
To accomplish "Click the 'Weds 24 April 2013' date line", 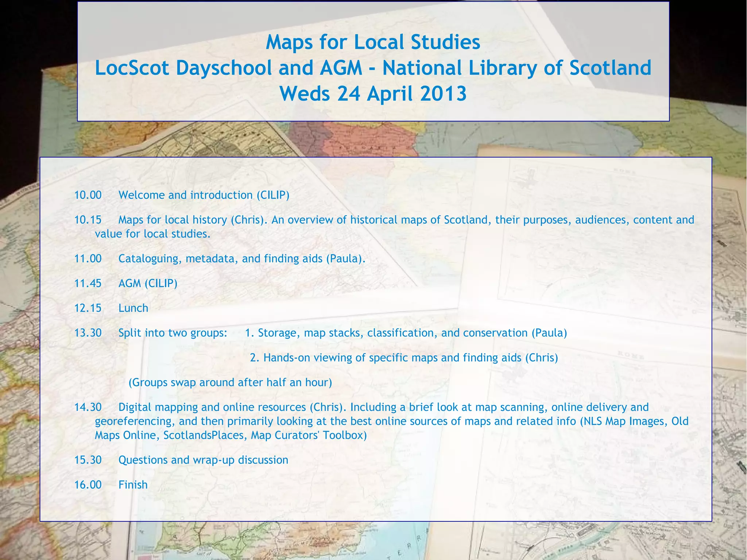I will (373, 94).
